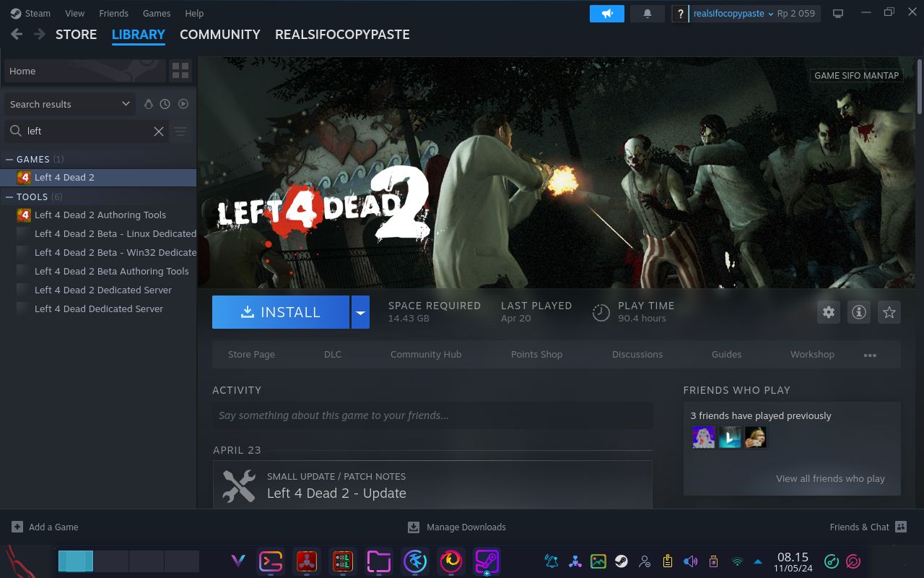This screenshot has width=924, height=578.
Task: Go to the COMMUNITY section
Action: tap(219, 35)
